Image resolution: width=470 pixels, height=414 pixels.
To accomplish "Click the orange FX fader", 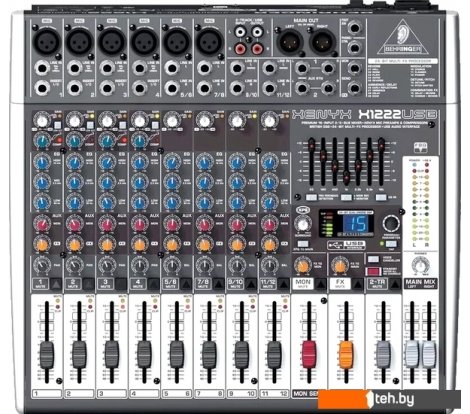I will point(346,354).
